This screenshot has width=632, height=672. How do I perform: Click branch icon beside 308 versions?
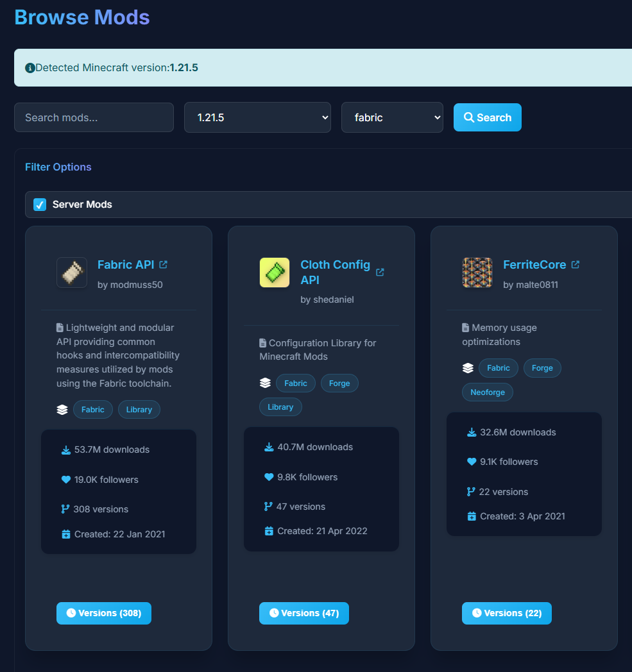tap(65, 509)
